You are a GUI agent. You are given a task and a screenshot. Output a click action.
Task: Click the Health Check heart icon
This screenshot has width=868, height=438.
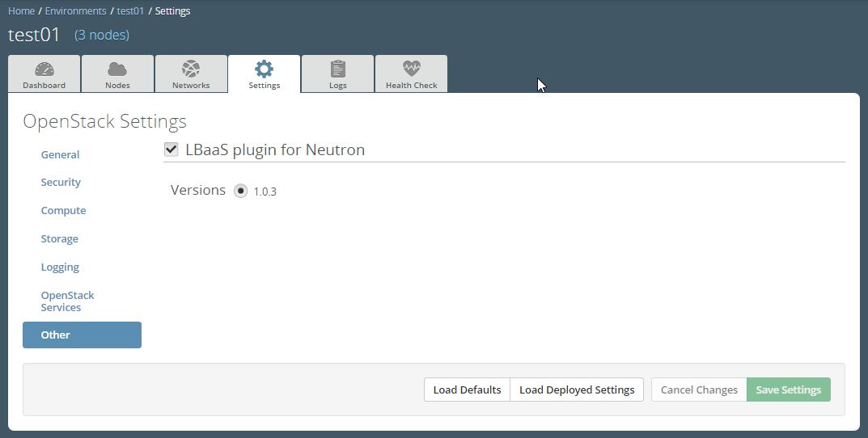tap(411, 69)
